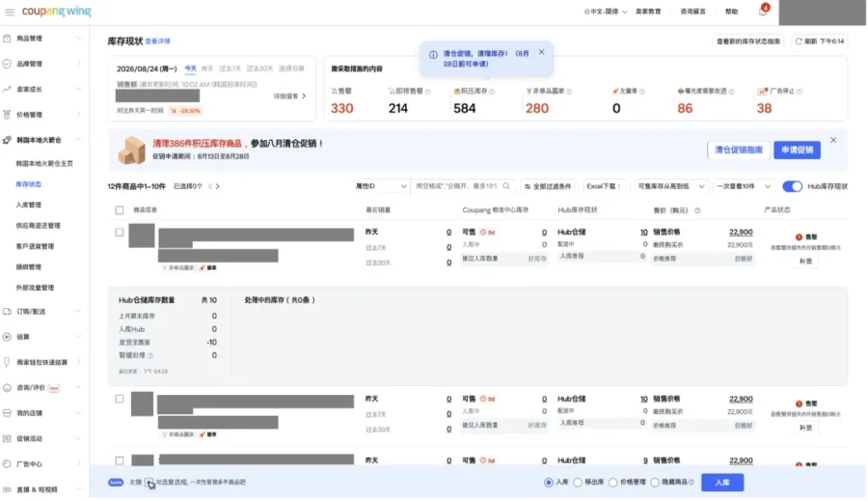Expand the 订购/配送 sidebar section
Viewport: 868px width, 501px height.
pos(78,312)
